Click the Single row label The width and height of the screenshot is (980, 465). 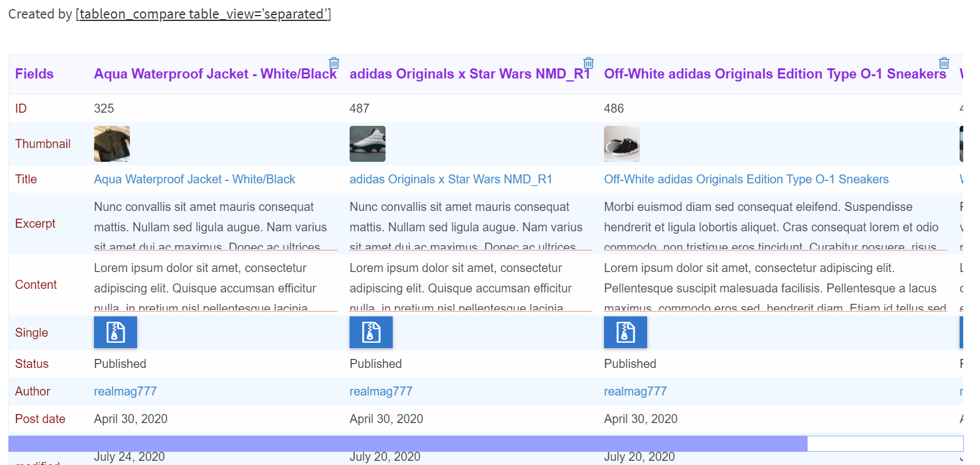pos(31,333)
